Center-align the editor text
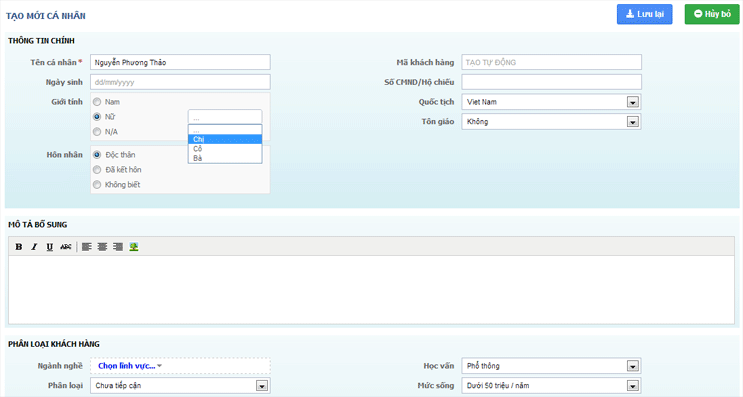Image resolution: width=743 pixels, height=397 pixels. click(102, 247)
